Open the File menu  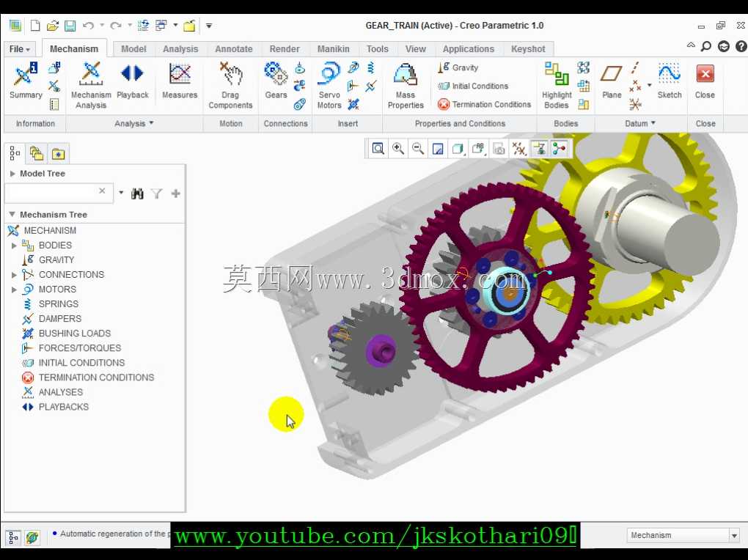pyautogui.click(x=20, y=48)
